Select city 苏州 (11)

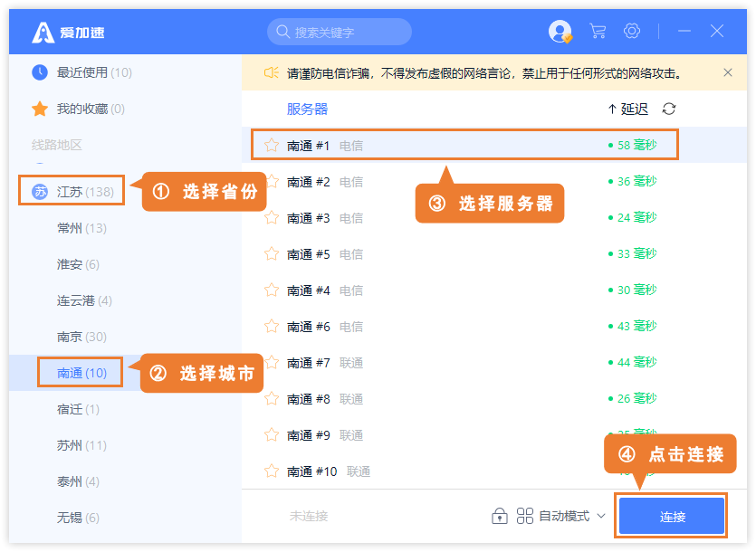coord(81,445)
